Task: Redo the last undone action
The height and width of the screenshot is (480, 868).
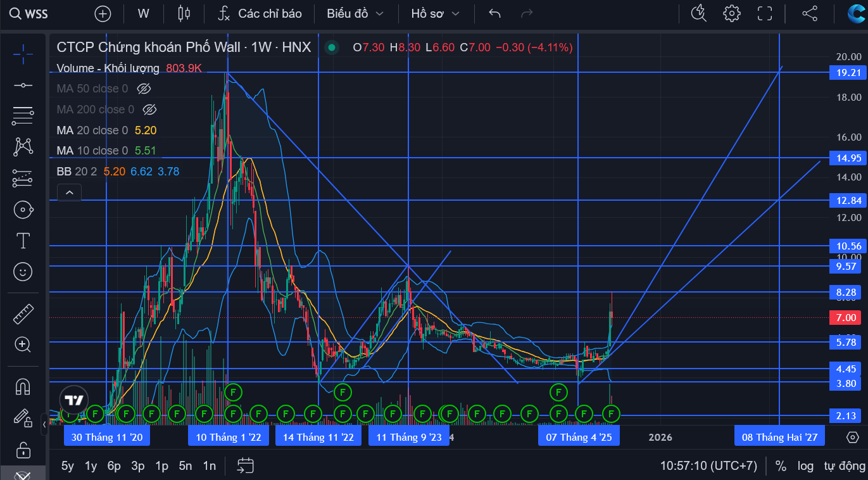Action: pos(526,13)
